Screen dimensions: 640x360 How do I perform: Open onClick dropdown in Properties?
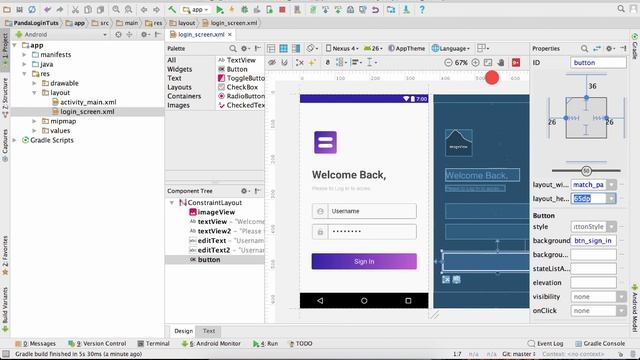(621, 311)
